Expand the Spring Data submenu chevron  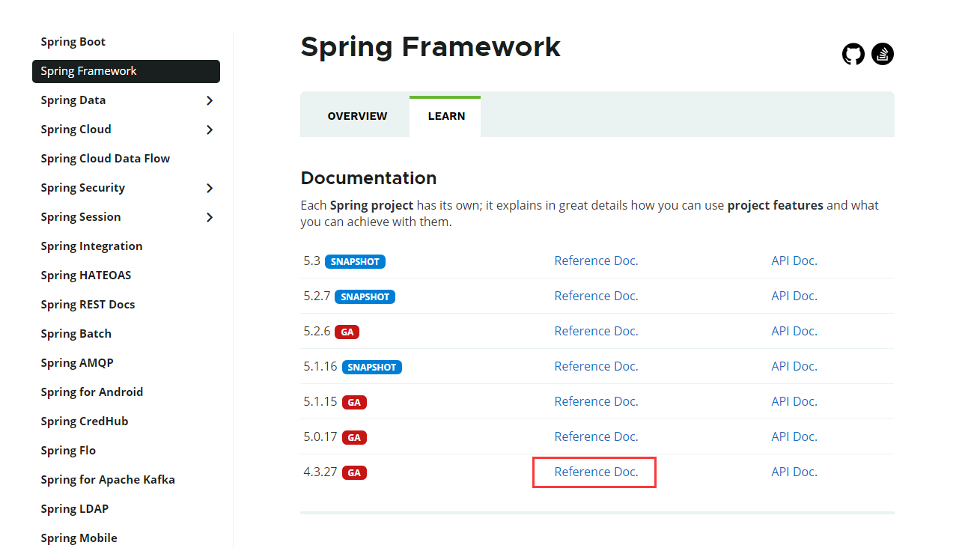(x=210, y=100)
